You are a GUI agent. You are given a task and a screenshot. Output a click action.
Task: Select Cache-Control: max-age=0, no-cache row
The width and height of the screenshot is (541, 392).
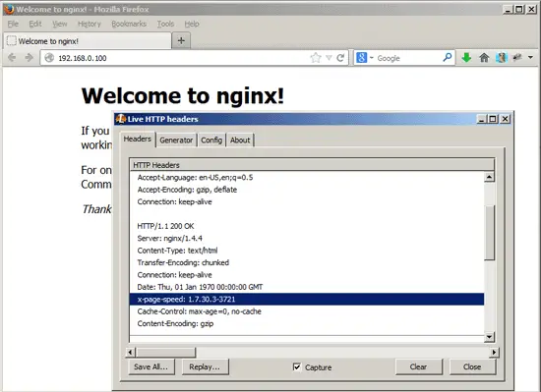(307, 311)
